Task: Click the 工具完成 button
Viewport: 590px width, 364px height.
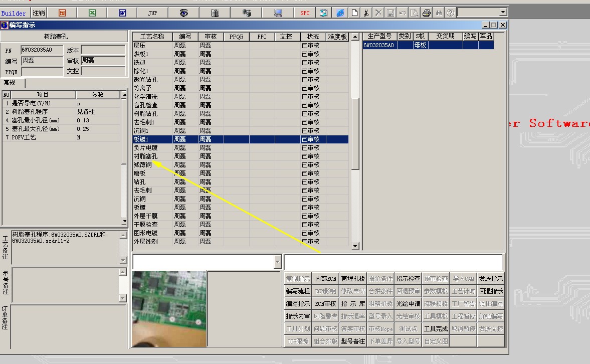Action: click(436, 328)
